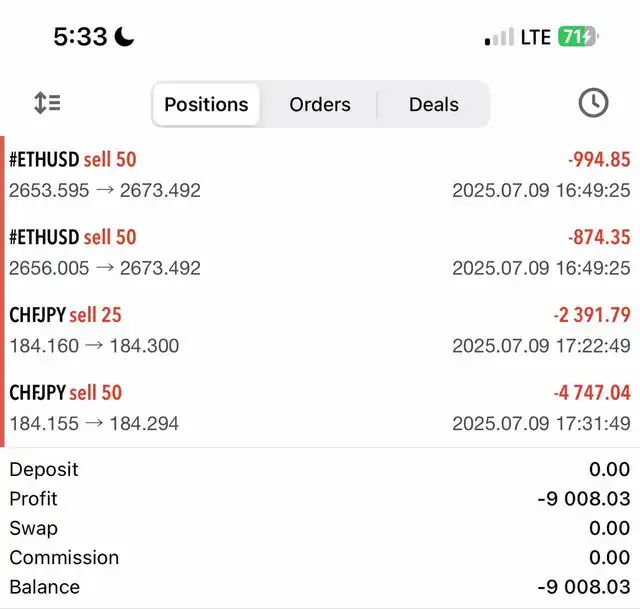This screenshot has height=609, width=640.
Task: Tap the 2025.07.09 17:22:49 timestamp
Action: [541, 346]
